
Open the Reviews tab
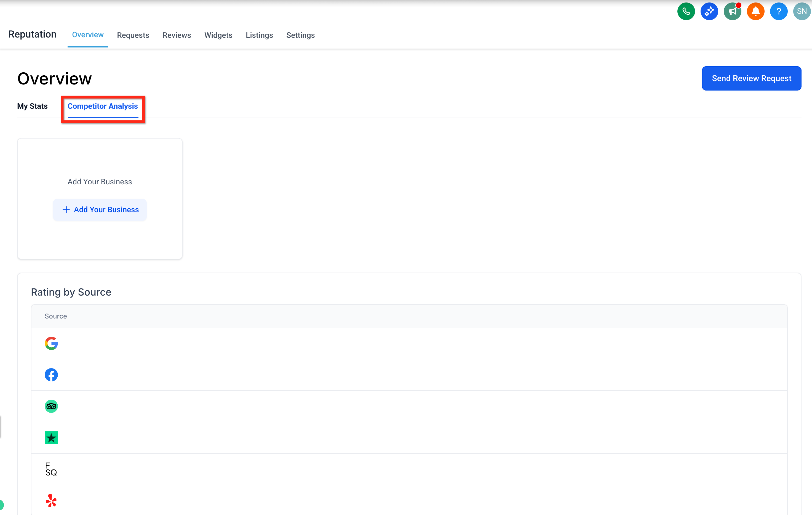click(x=177, y=35)
